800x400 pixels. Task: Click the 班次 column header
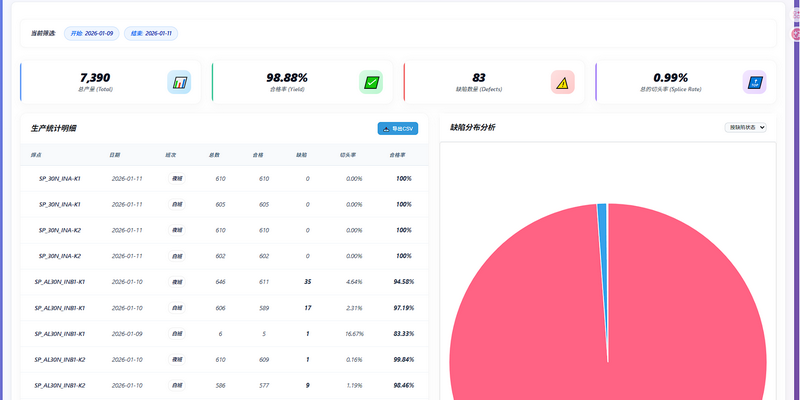(171, 155)
